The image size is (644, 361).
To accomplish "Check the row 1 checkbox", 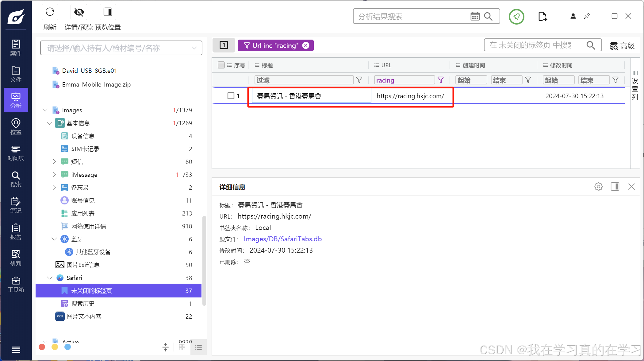I will [x=231, y=96].
